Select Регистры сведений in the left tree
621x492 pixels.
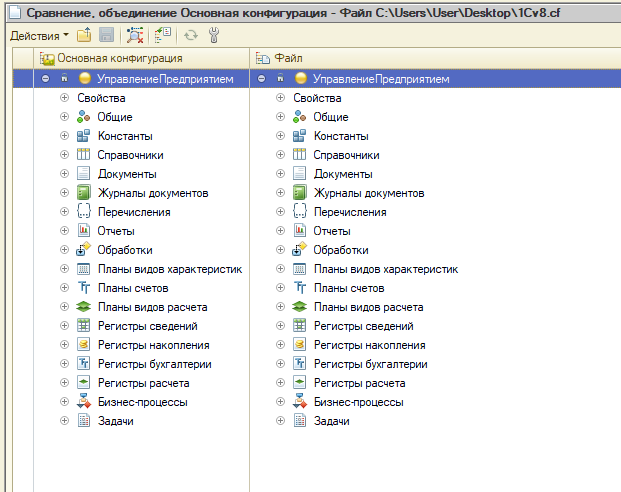148,326
